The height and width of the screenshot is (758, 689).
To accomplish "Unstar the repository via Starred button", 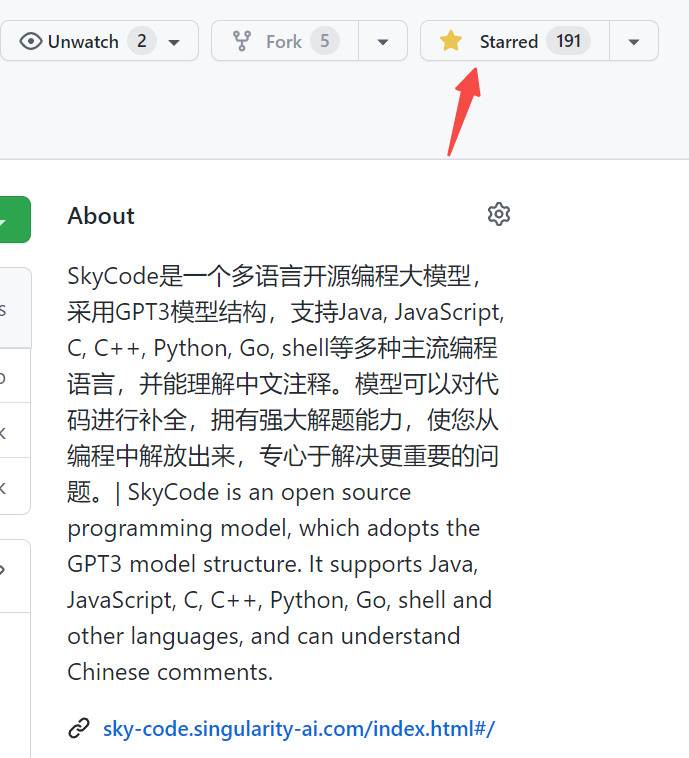I will click(515, 41).
